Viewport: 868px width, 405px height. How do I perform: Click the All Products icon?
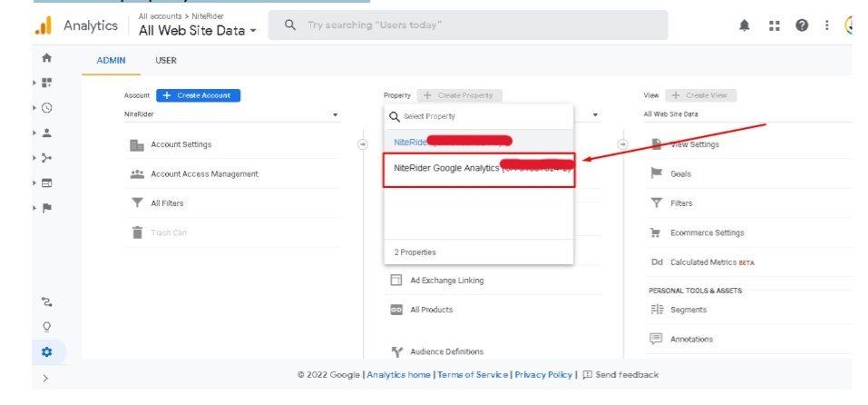pyautogui.click(x=396, y=310)
